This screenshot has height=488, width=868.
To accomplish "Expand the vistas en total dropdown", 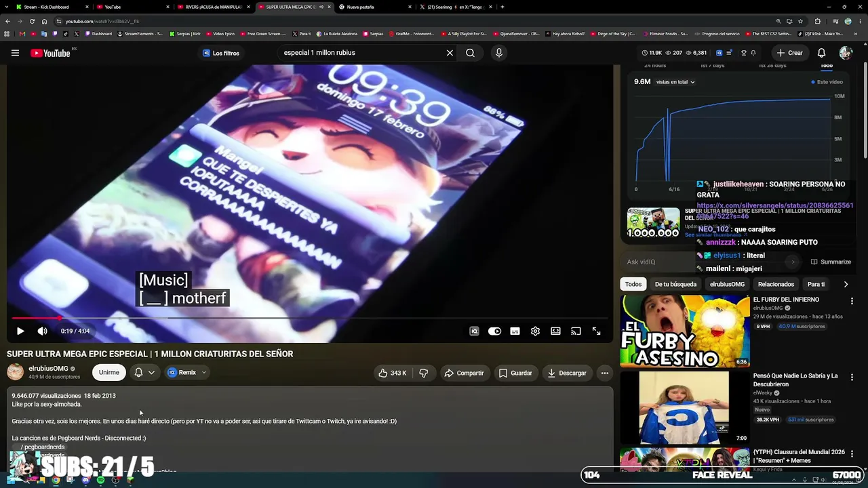I will pyautogui.click(x=675, y=82).
